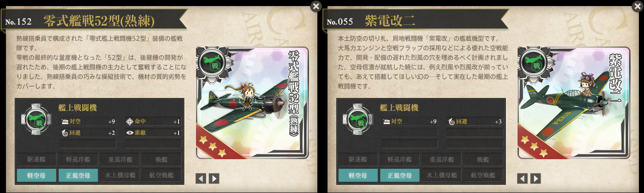Select 正規空母 in the left panel
The image size is (644, 193).
tap(78, 175)
